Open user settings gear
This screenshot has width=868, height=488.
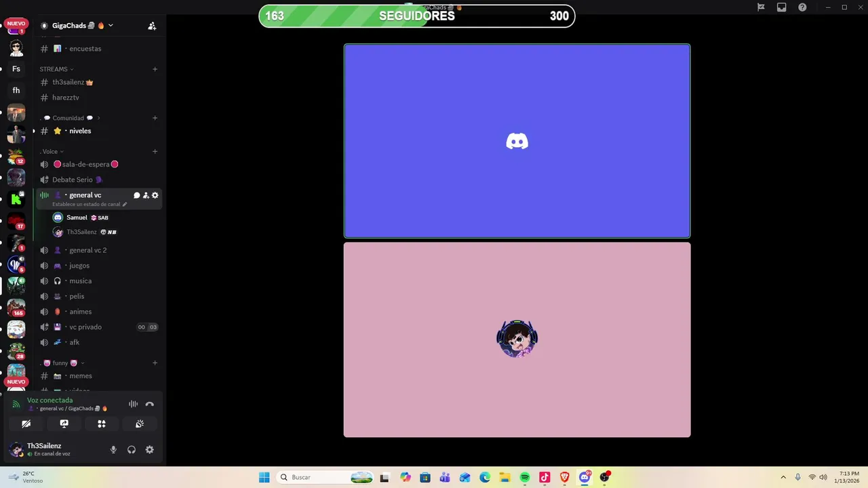[x=150, y=449]
